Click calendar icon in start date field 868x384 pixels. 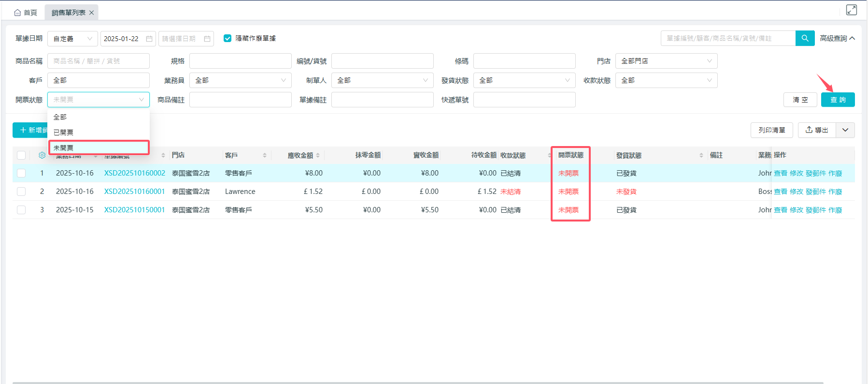pos(149,39)
